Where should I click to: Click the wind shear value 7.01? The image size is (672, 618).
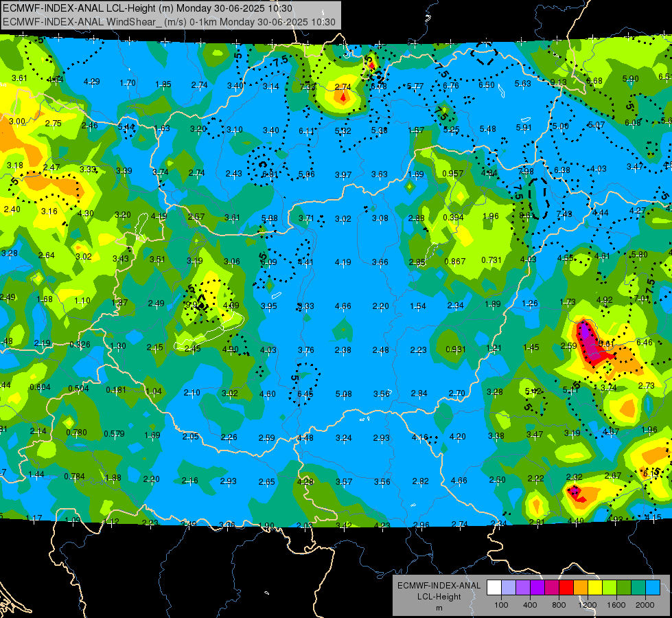642,298
